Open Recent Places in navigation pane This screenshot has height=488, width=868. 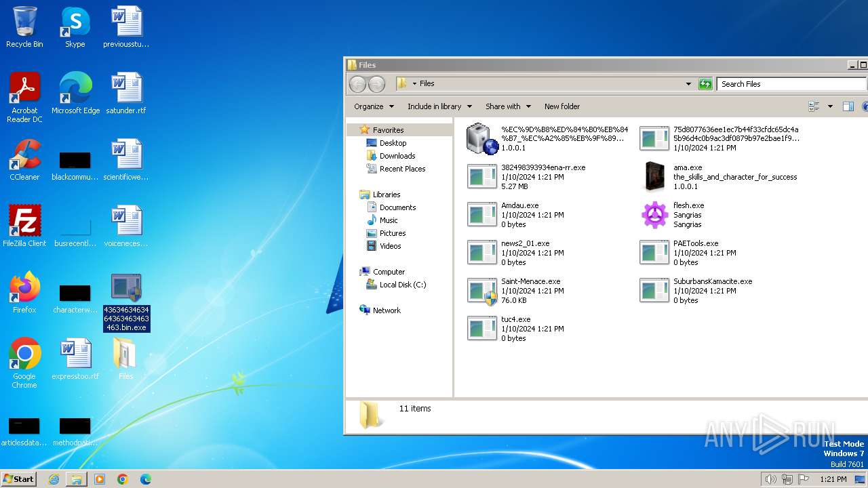(x=402, y=169)
